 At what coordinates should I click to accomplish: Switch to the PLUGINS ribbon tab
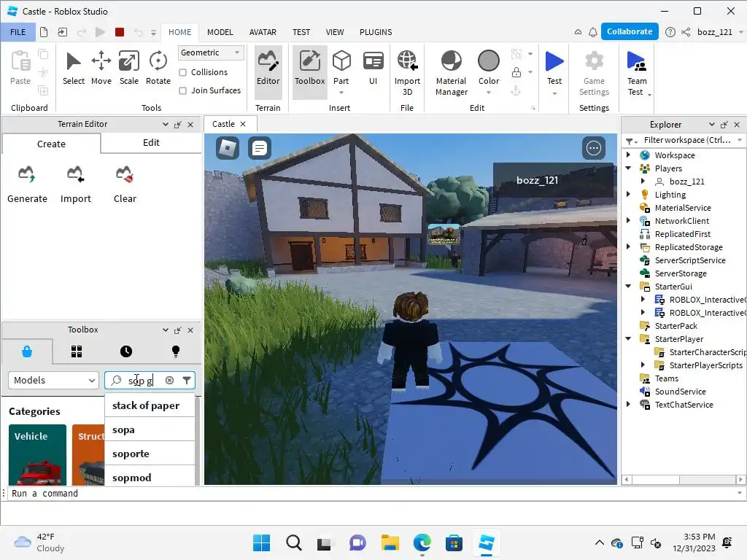click(376, 32)
